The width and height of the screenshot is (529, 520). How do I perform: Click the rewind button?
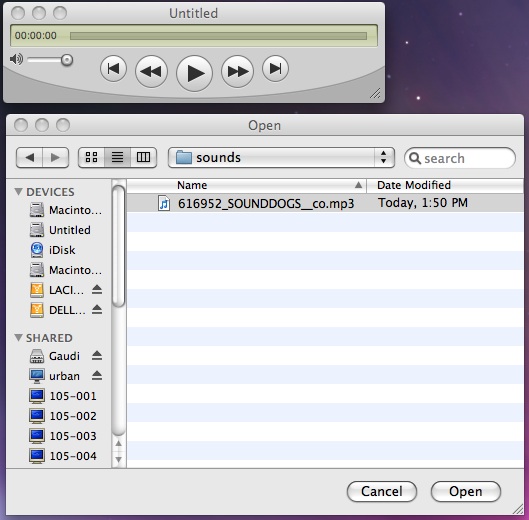pyautogui.click(x=151, y=72)
